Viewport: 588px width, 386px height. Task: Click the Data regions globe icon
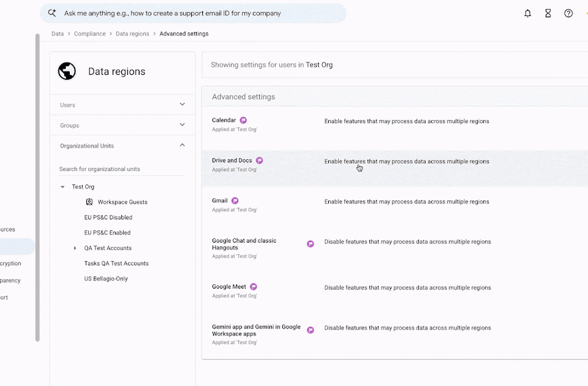click(67, 71)
